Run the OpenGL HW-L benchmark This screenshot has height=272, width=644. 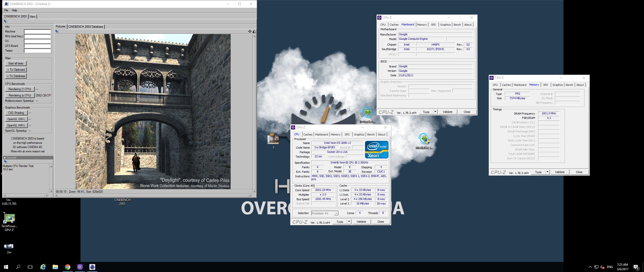coord(16,125)
